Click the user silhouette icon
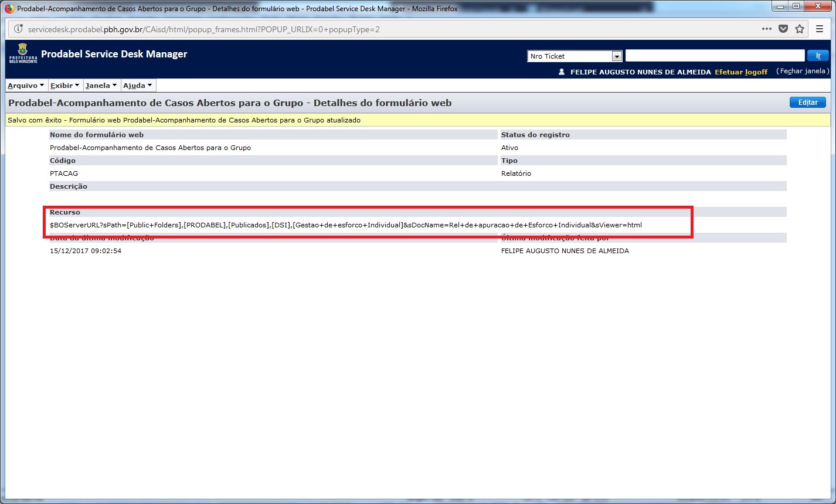The image size is (836, 504). tap(562, 72)
